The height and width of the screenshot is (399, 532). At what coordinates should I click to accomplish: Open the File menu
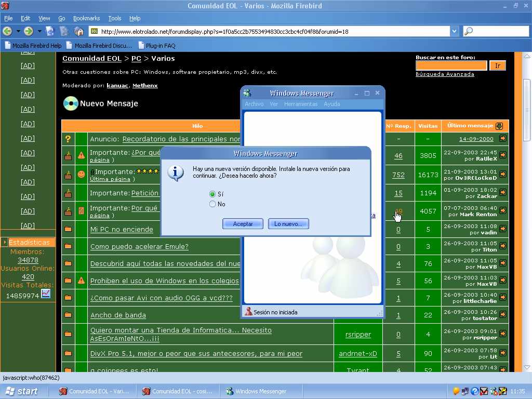(x=8, y=18)
